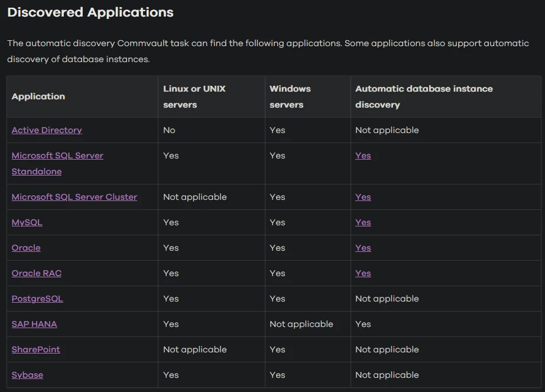Image resolution: width=545 pixels, height=392 pixels.
Task: Follow the SAP HANA link
Action: coord(34,324)
